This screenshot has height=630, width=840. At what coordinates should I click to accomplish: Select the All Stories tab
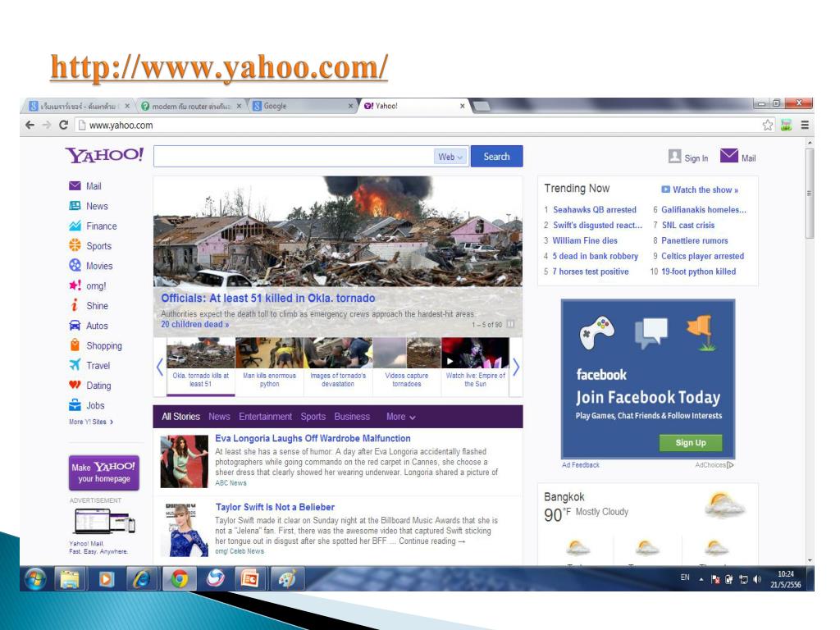coord(180,416)
